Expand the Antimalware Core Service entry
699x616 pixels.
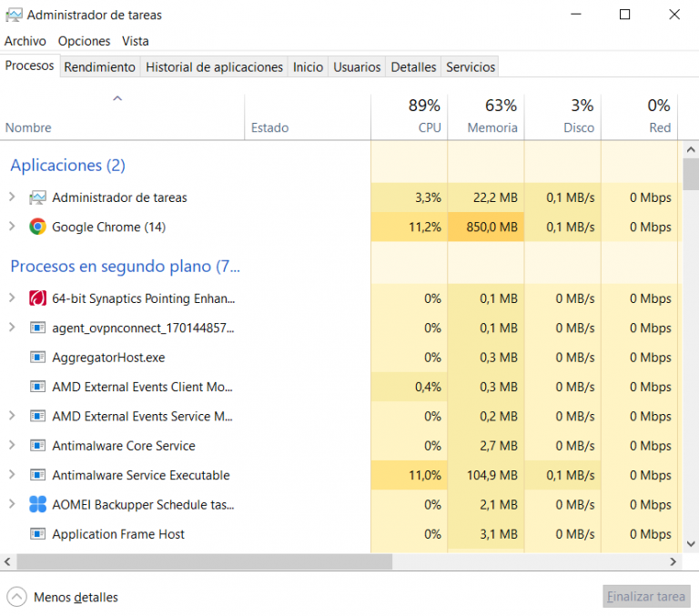click(12, 446)
